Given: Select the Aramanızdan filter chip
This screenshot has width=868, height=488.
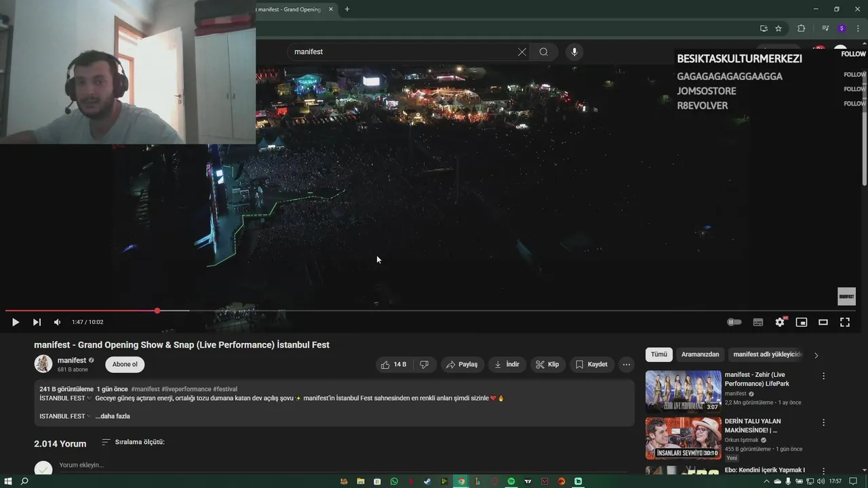Looking at the screenshot, I should pyautogui.click(x=700, y=354).
